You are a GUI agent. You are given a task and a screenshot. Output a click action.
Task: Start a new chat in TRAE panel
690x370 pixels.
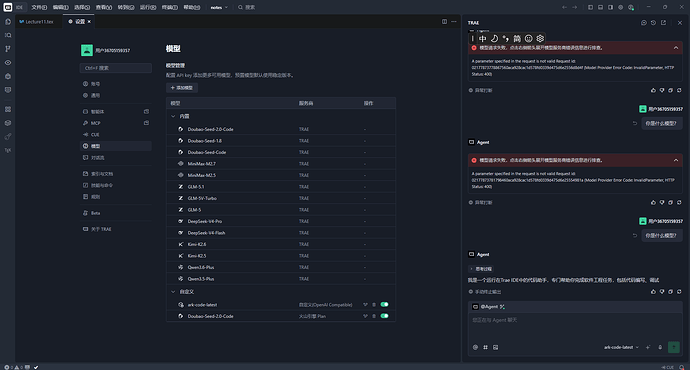click(x=644, y=22)
